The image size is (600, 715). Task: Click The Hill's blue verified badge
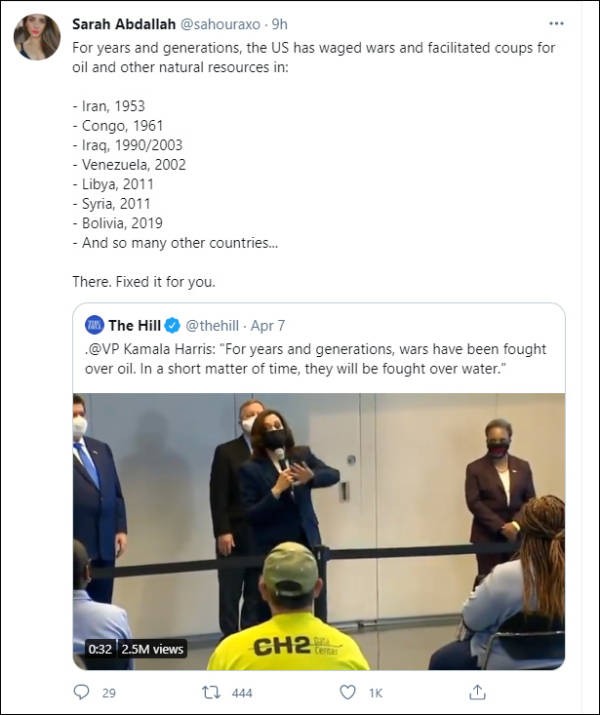[172, 325]
